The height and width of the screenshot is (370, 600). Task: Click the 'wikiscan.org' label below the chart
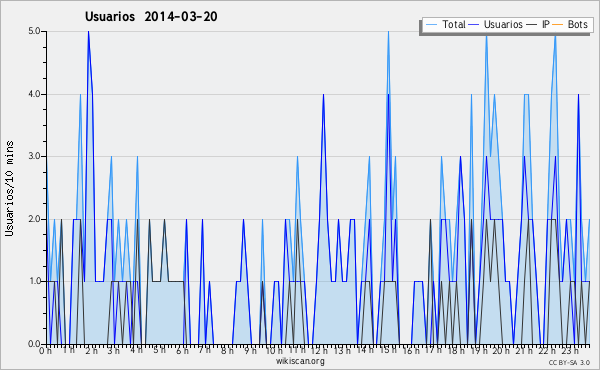click(x=300, y=361)
